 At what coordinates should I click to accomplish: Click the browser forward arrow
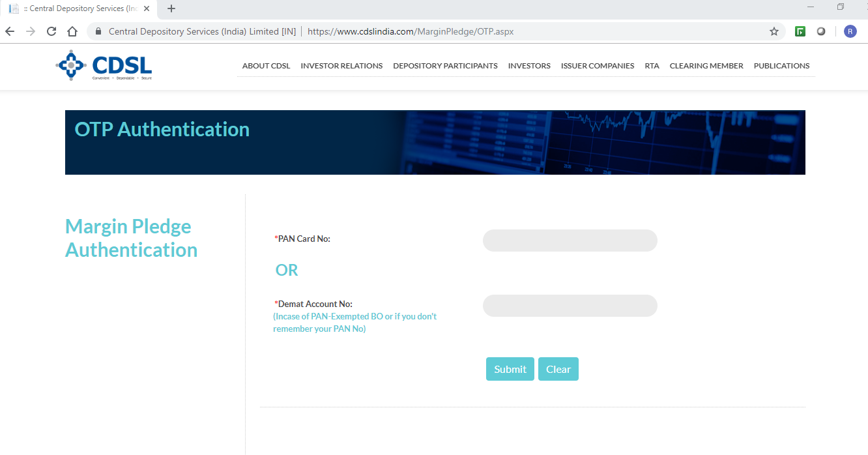coord(31,31)
